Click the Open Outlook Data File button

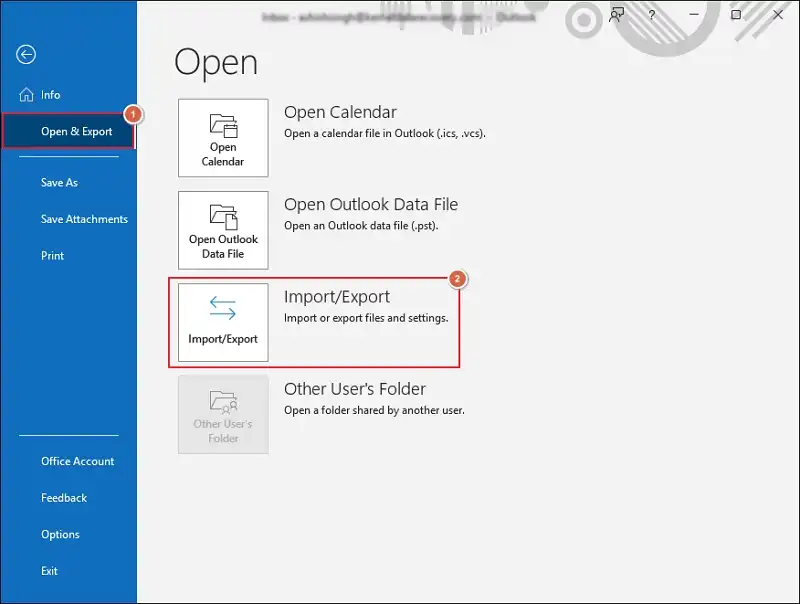pos(223,231)
